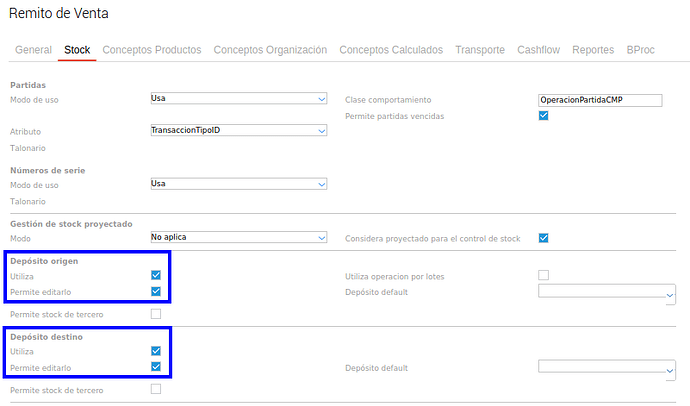The height and width of the screenshot is (406, 690).
Task: Toggle Considera proyectado para control de stock
Action: [x=544, y=237]
